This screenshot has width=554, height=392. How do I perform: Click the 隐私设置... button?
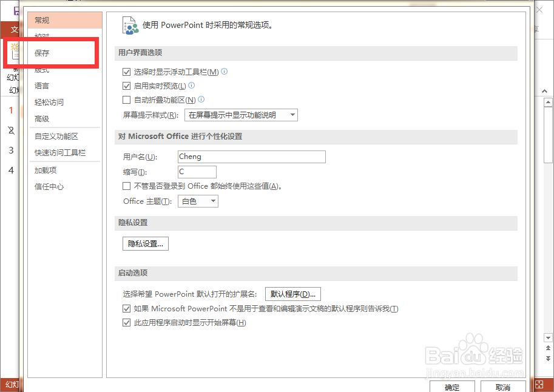click(146, 243)
